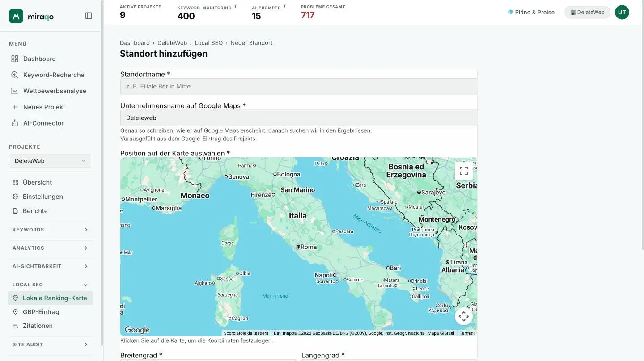Viewport: 644px width, 361px height.
Task: Click the Google logo on the map
Action: point(137,330)
